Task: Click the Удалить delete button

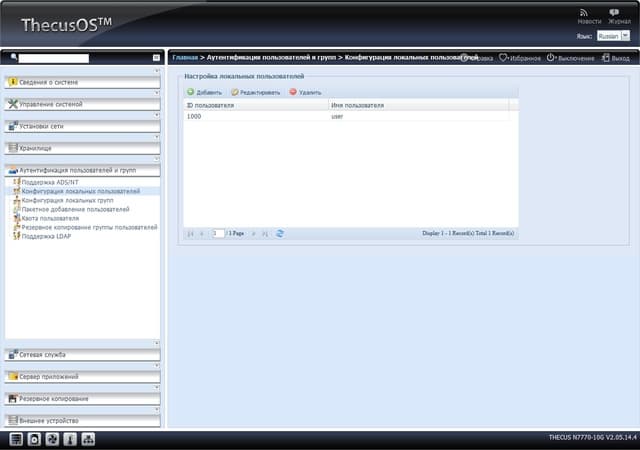Action: click(x=305, y=92)
